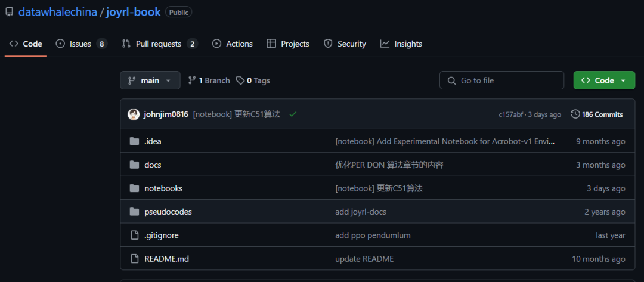This screenshot has height=282, width=644.
Task: Click the Projects table icon
Action: (x=271, y=44)
